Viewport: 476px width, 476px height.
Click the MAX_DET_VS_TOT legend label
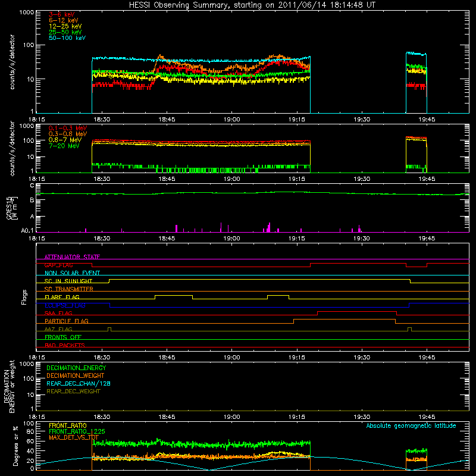point(73,437)
